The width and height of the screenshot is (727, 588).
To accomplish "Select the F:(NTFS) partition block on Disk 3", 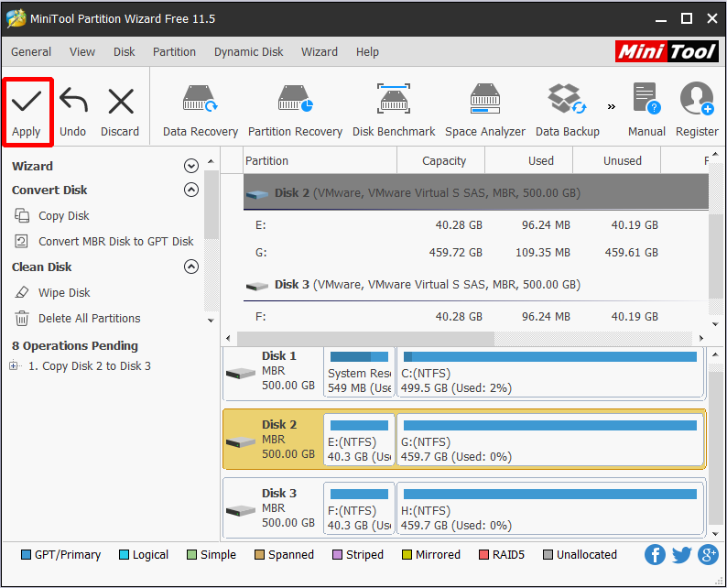I will (x=359, y=508).
